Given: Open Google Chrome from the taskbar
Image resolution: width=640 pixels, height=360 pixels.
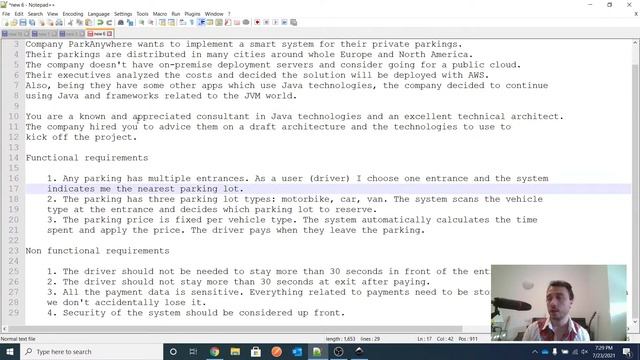Looking at the screenshot, I should coord(215,351).
